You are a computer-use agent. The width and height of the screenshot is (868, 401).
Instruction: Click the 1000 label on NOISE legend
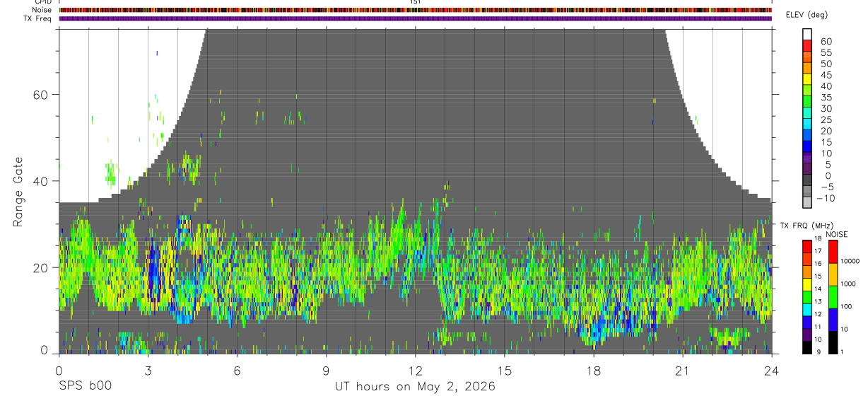[x=849, y=284]
